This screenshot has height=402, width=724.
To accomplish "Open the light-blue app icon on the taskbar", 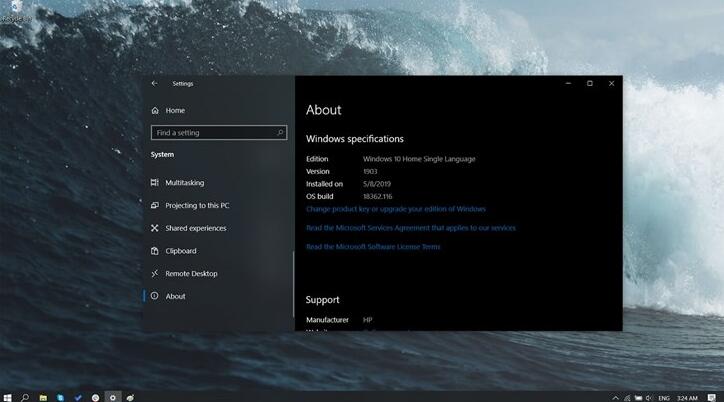I will pos(60,397).
